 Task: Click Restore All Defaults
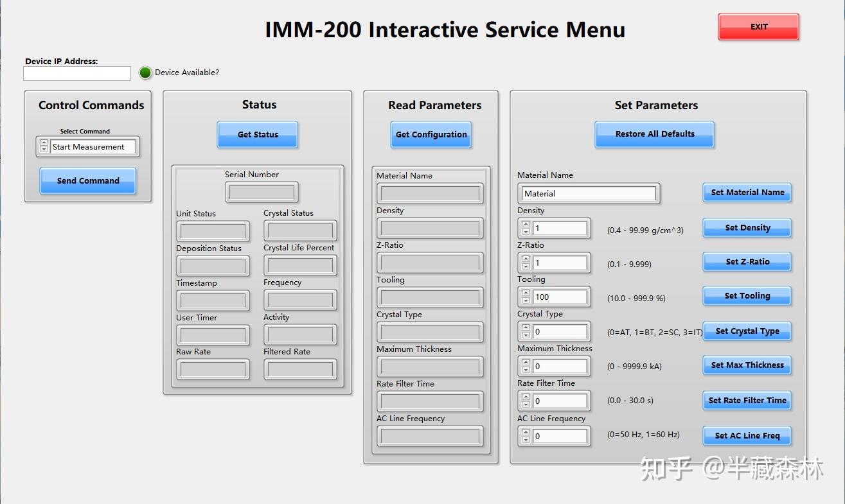[x=654, y=134]
